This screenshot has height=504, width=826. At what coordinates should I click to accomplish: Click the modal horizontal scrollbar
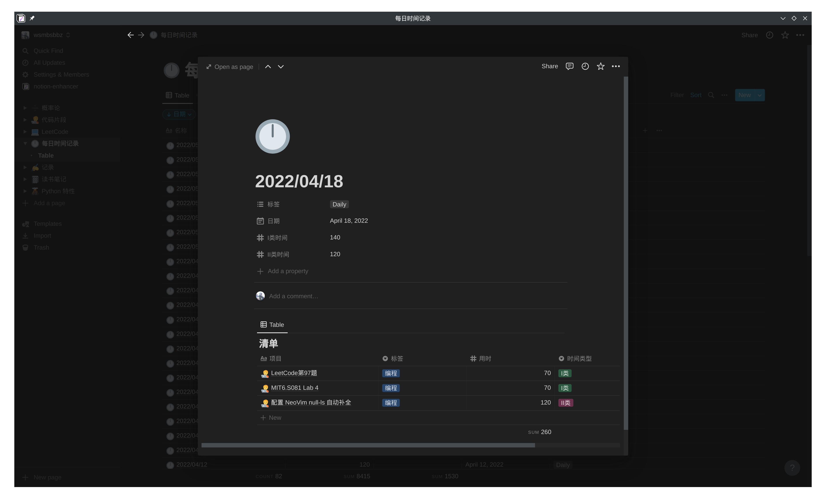pos(368,445)
